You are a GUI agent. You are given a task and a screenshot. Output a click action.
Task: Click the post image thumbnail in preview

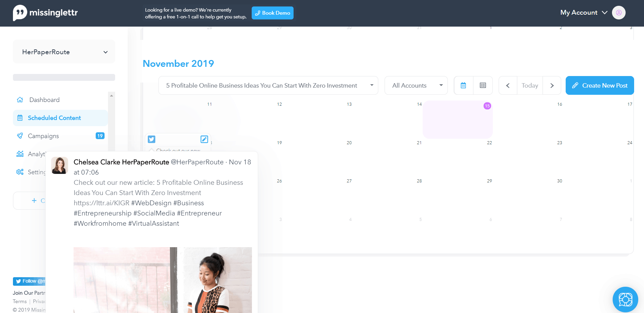(163, 280)
